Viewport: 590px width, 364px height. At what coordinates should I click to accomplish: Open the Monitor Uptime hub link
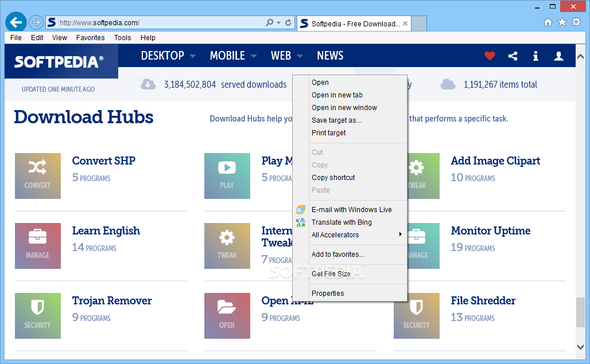tap(491, 230)
